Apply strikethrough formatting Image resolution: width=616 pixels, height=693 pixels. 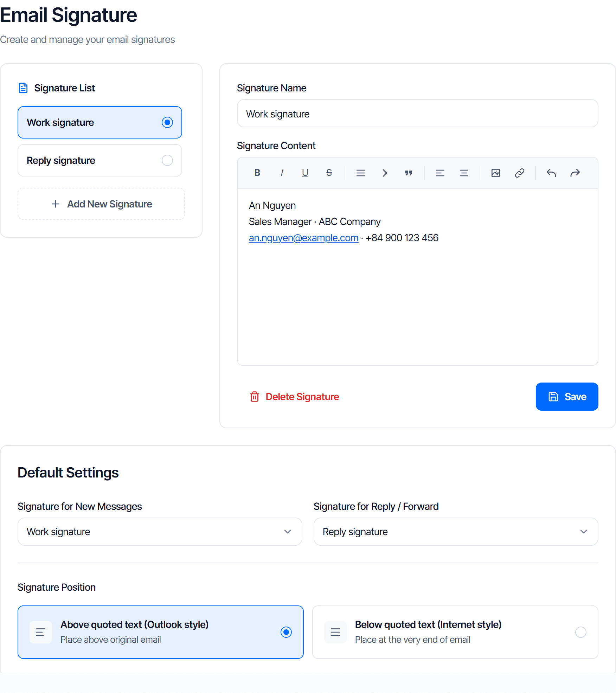(x=329, y=173)
